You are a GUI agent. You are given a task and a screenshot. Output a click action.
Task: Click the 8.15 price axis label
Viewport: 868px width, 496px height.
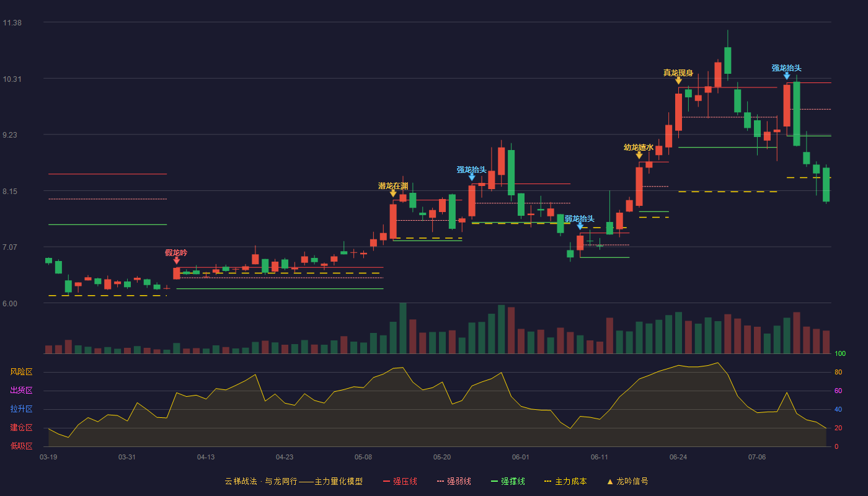11,192
